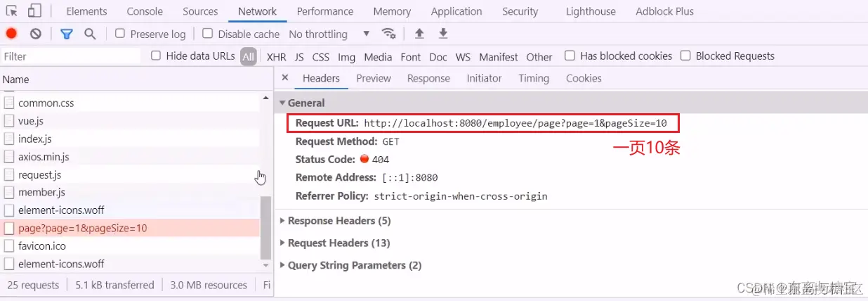Close the request details pane
This screenshot has height=301, width=868.
coord(284,78)
